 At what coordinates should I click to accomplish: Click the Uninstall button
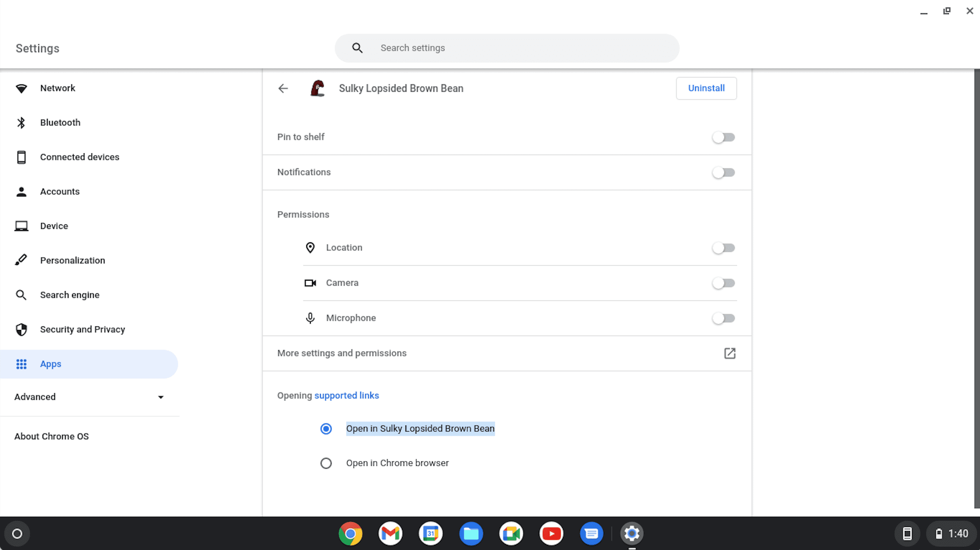[x=706, y=88]
